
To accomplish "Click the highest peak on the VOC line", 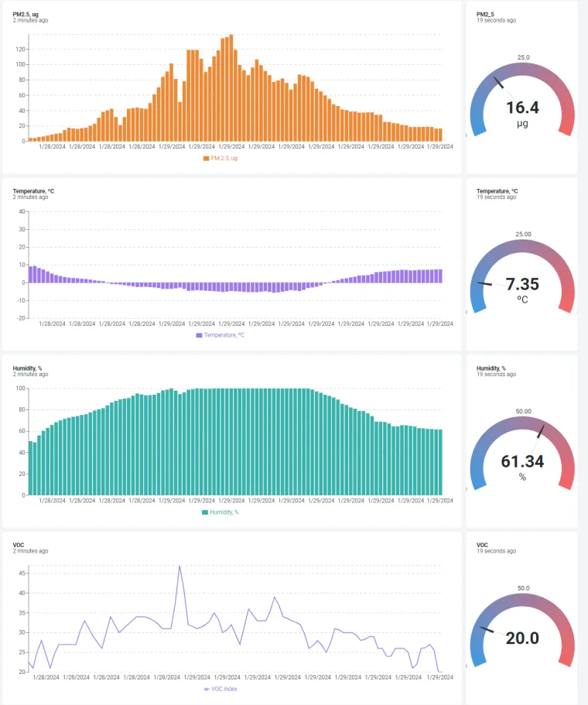I will pos(179,566).
